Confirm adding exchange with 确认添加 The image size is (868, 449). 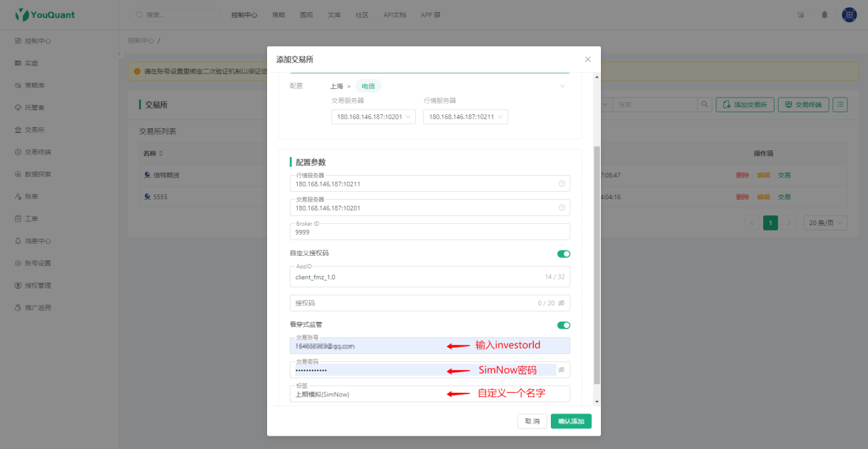click(x=571, y=421)
